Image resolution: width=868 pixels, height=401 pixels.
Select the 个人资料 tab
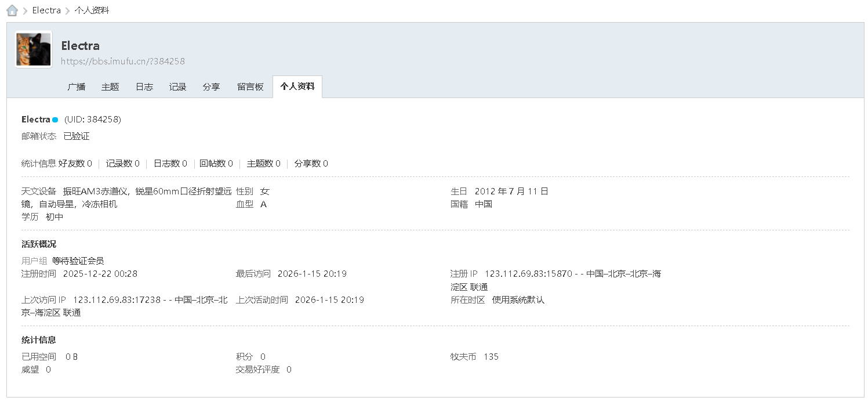297,86
